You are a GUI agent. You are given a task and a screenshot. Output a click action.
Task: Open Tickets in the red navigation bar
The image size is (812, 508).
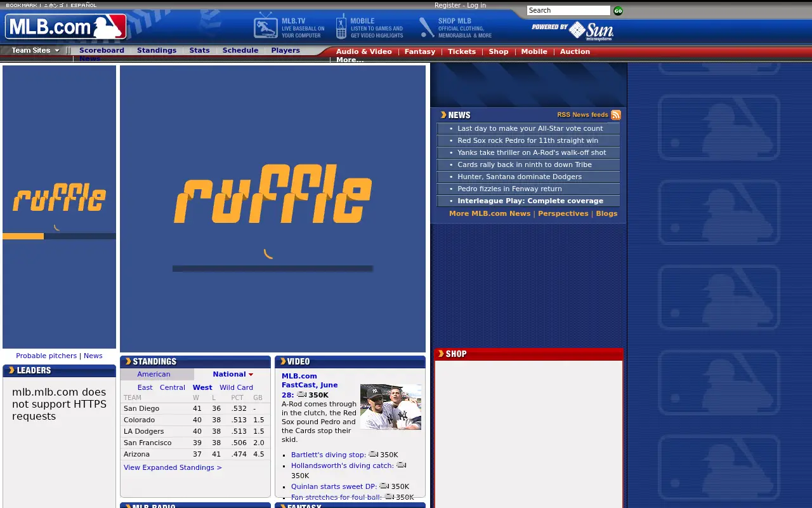tap(462, 51)
